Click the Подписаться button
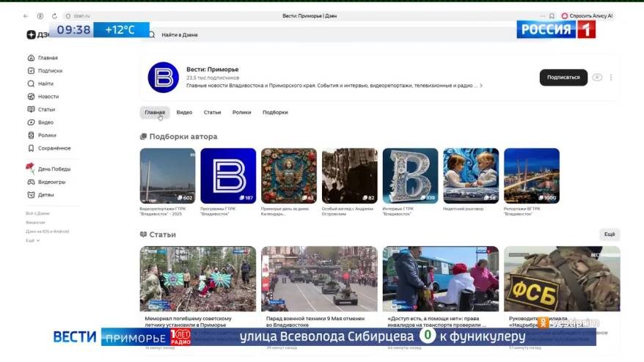 pos(563,78)
